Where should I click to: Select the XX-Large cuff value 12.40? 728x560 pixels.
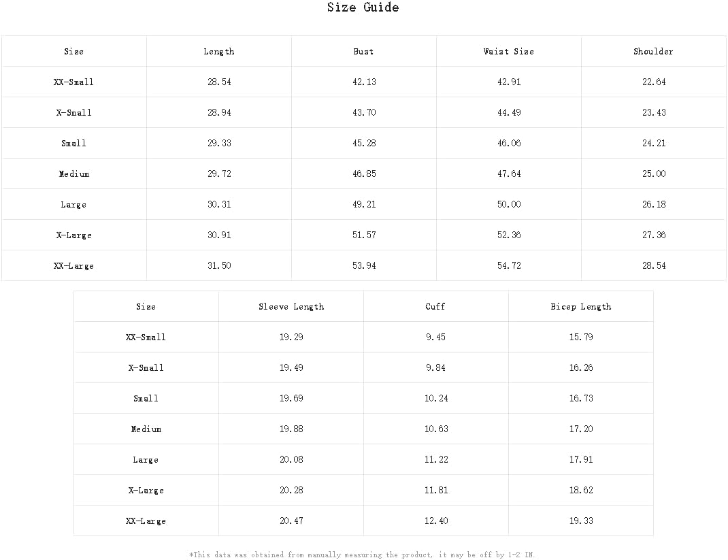tap(436, 521)
